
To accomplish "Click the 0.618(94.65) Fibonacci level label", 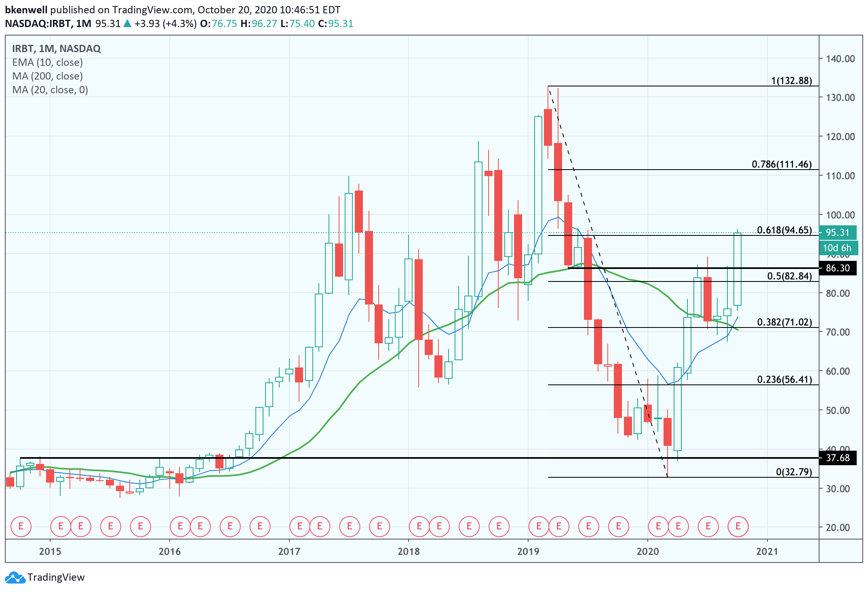I will click(784, 230).
